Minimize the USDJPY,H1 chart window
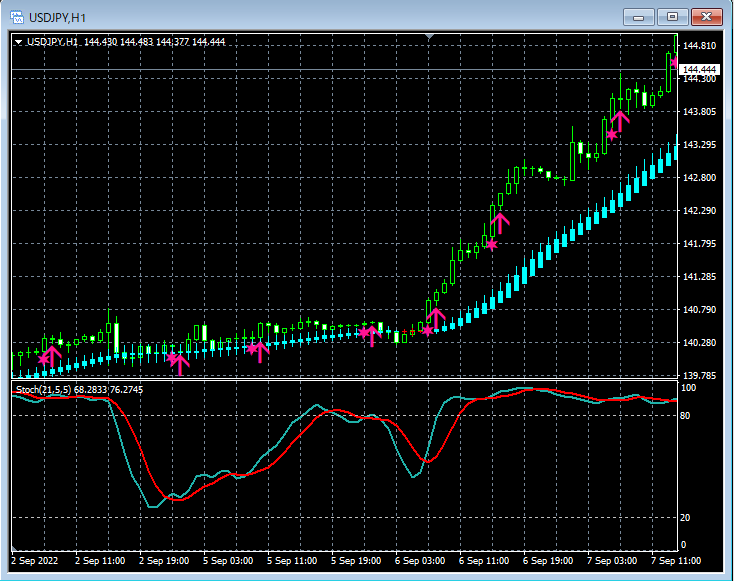The width and height of the screenshot is (735, 581). pos(639,16)
